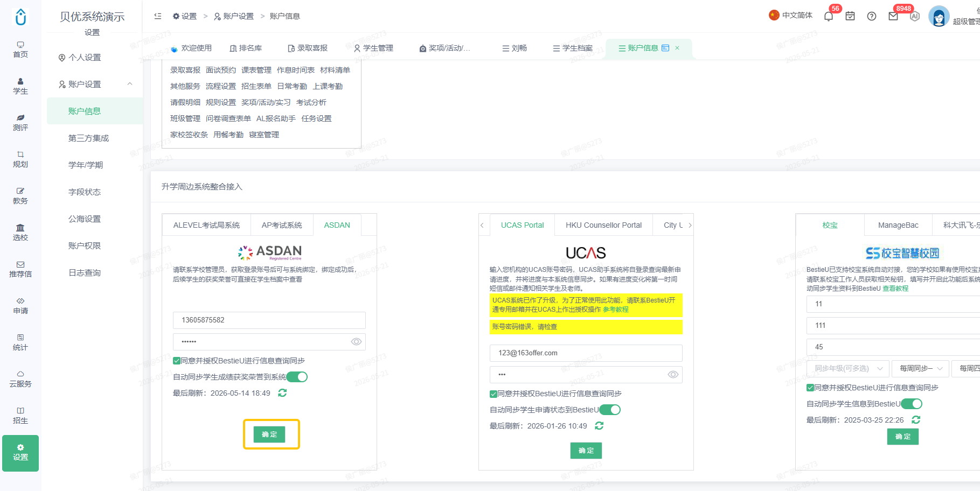Toggle ASDAN auto-sync awards switch
The image size is (980, 491).
(297, 377)
